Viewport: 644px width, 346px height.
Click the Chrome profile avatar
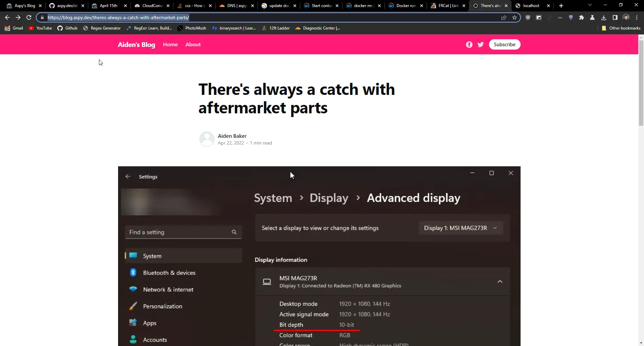626,17
